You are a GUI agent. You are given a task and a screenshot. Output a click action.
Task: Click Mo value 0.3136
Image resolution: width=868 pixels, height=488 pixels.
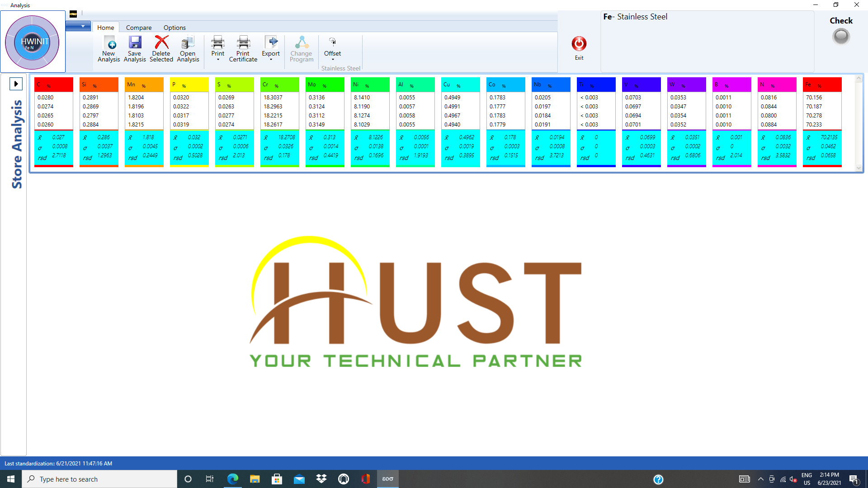click(x=316, y=98)
